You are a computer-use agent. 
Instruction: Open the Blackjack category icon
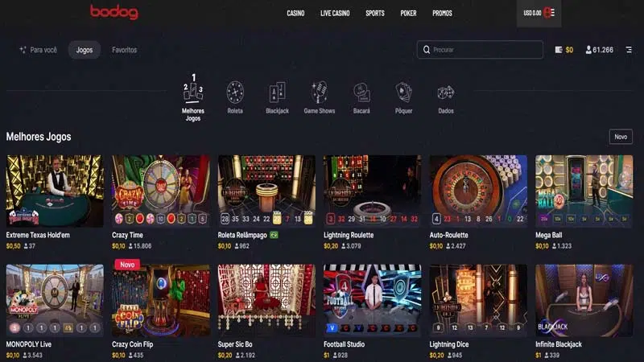pyautogui.click(x=277, y=93)
